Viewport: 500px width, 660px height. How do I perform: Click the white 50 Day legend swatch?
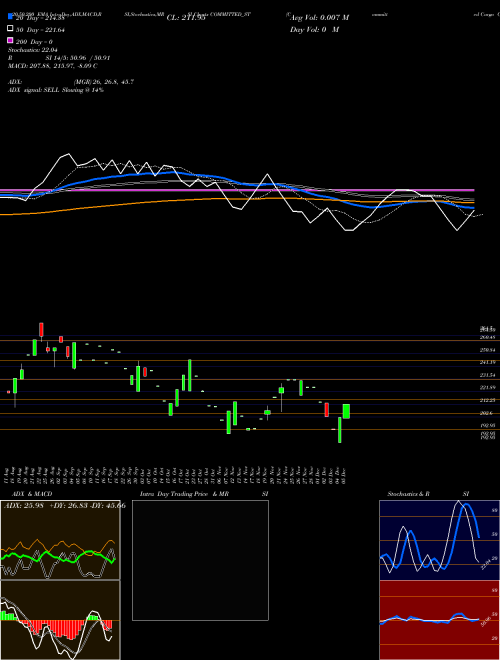[10, 28]
